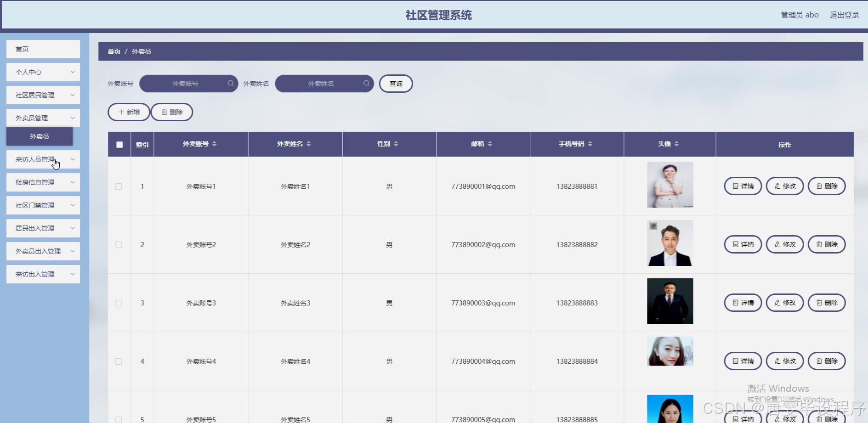Click 773890004@qq.com email cell

483,361
